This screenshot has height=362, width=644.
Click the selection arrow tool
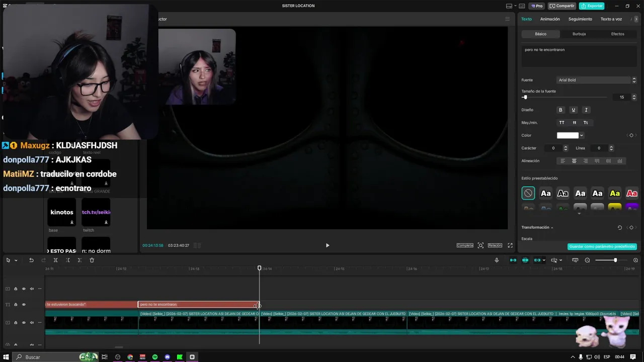pos(8,260)
